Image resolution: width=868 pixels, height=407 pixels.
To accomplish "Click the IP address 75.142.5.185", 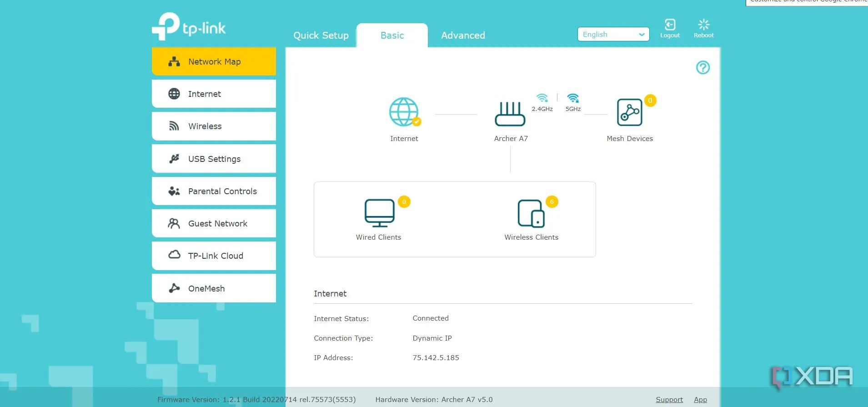I will (436, 358).
